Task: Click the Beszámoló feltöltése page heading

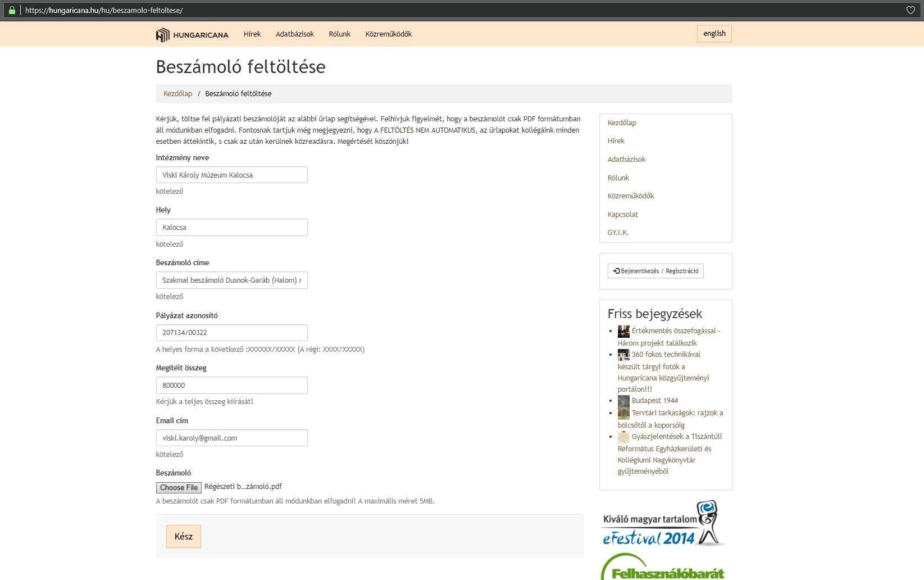Action: click(x=241, y=67)
